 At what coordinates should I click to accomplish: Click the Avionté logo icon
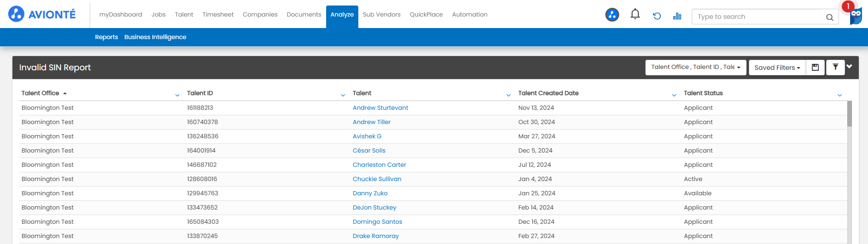(x=16, y=14)
